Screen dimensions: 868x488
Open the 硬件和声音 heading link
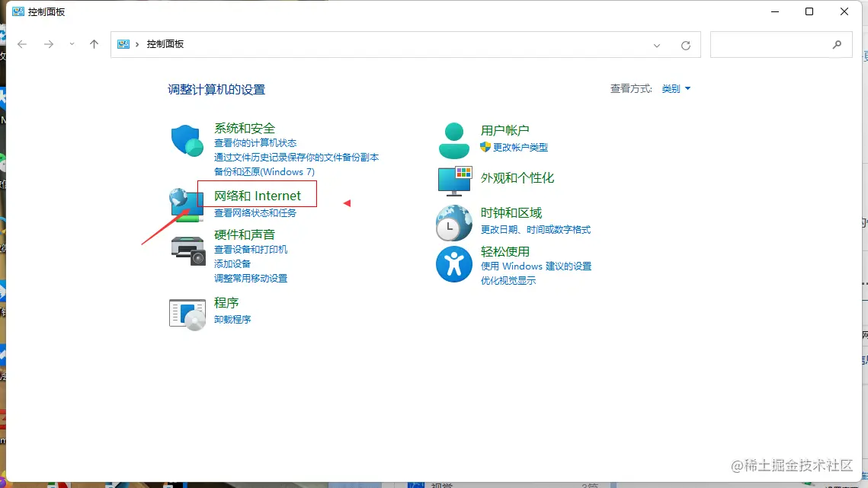245,234
